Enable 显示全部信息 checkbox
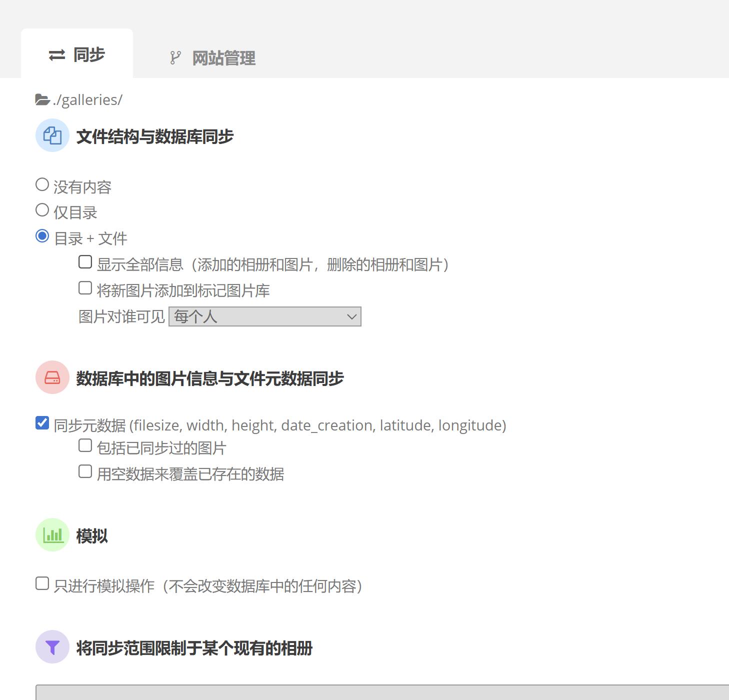The image size is (729, 700). click(85, 262)
